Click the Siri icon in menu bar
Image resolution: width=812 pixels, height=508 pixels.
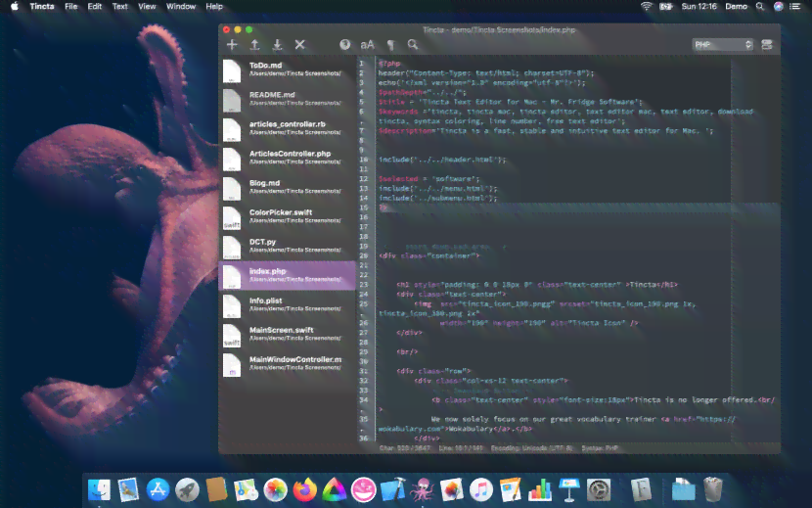coord(779,6)
